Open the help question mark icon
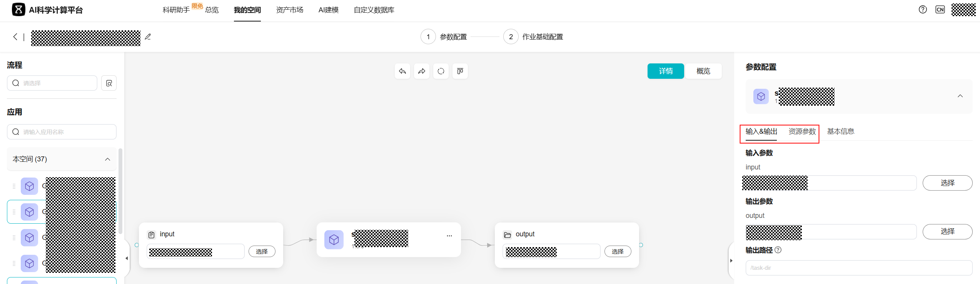 point(922,10)
